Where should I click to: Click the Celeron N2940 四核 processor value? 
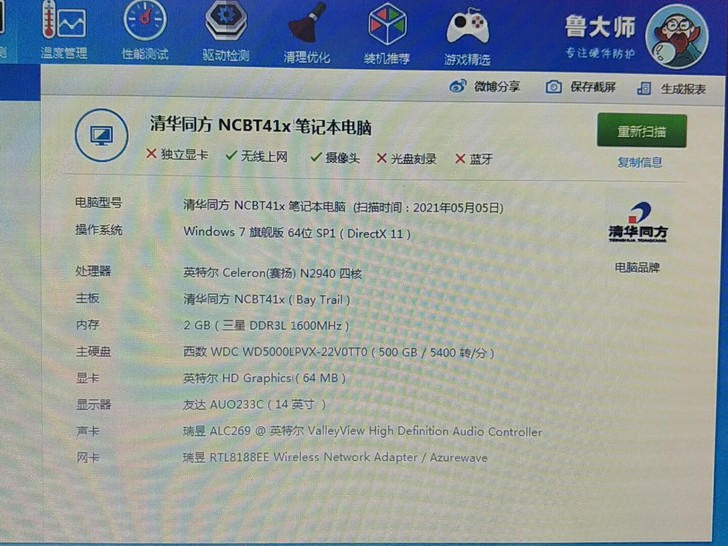pos(273,273)
